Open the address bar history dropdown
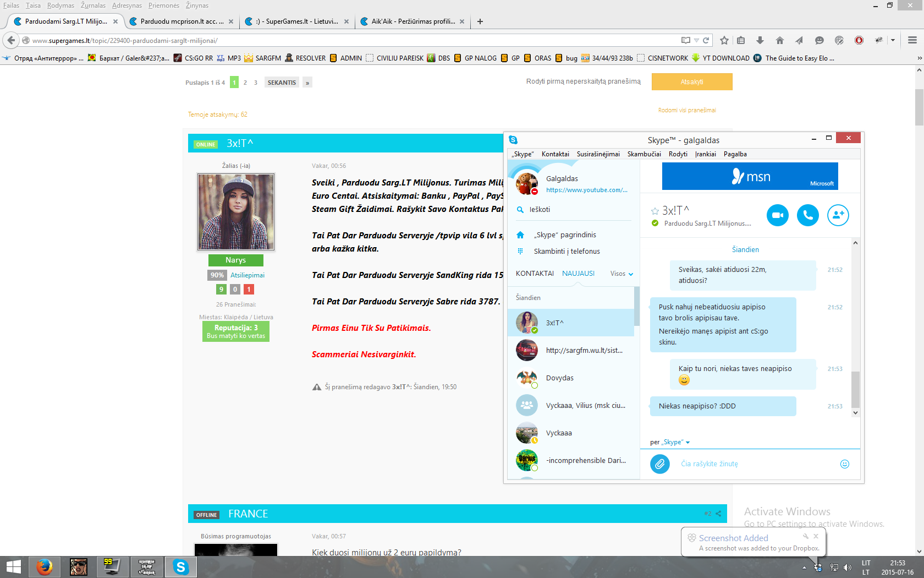The image size is (924, 578). point(696,40)
